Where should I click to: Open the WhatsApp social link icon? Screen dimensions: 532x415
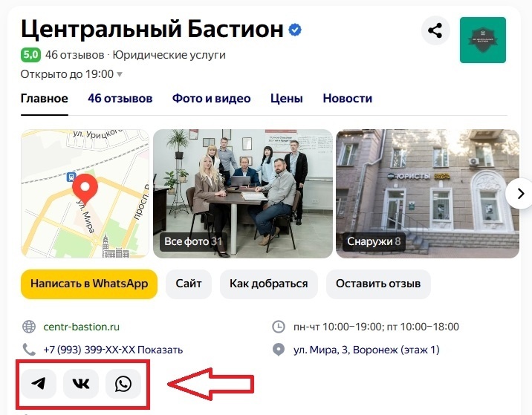coord(123,384)
